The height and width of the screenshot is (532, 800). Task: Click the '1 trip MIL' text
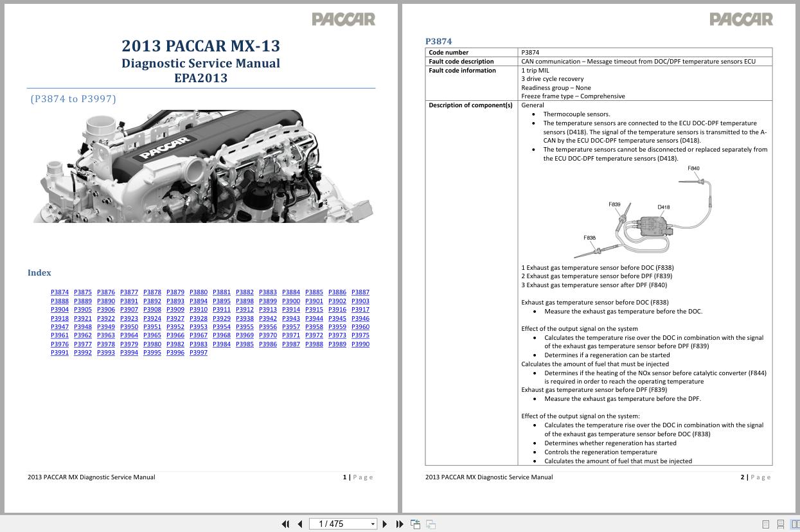[x=535, y=71]
